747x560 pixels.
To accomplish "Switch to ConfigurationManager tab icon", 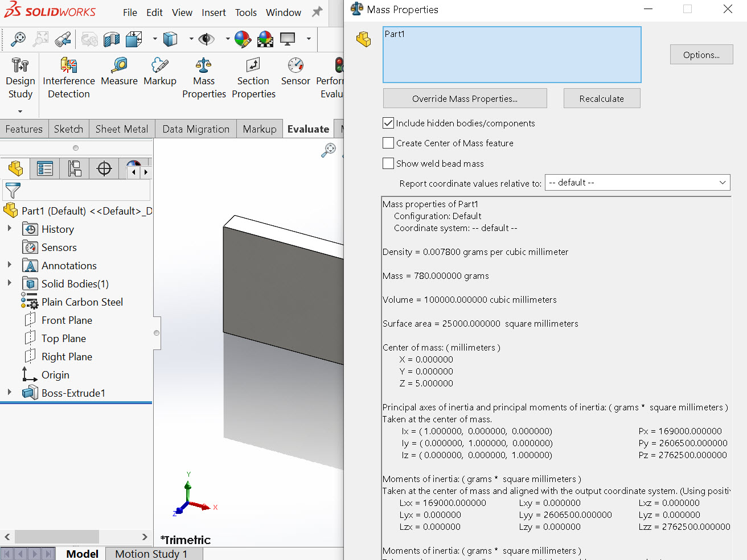I will tap(75, 169).
